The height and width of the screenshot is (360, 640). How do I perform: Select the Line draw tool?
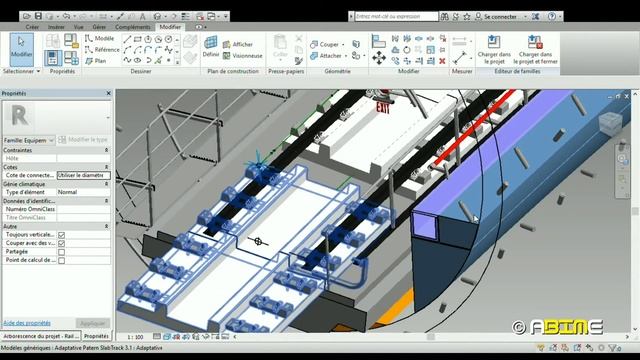click(x=127, y=39)
